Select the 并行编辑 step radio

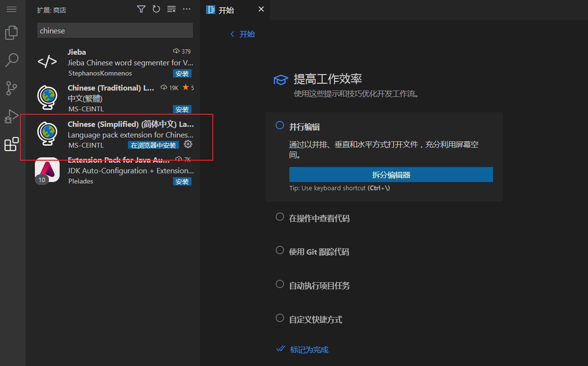(280, 125)
